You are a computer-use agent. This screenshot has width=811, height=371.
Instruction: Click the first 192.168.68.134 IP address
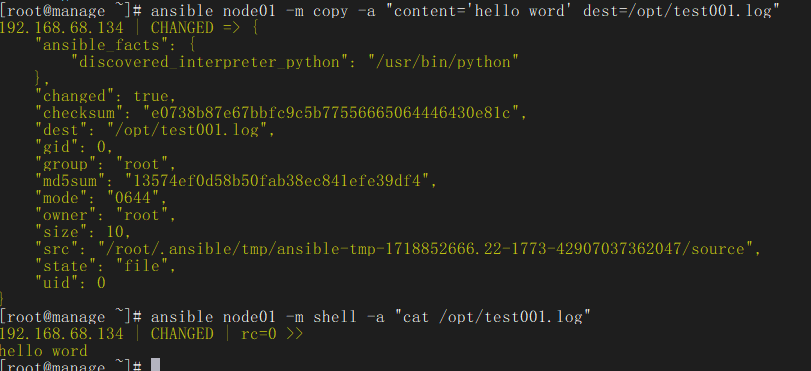pyautogui.click(x=62, y=28)
